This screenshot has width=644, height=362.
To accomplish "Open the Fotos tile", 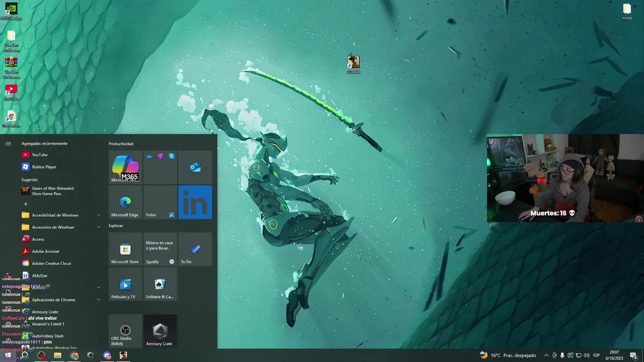I will click(x=160, y=202).
